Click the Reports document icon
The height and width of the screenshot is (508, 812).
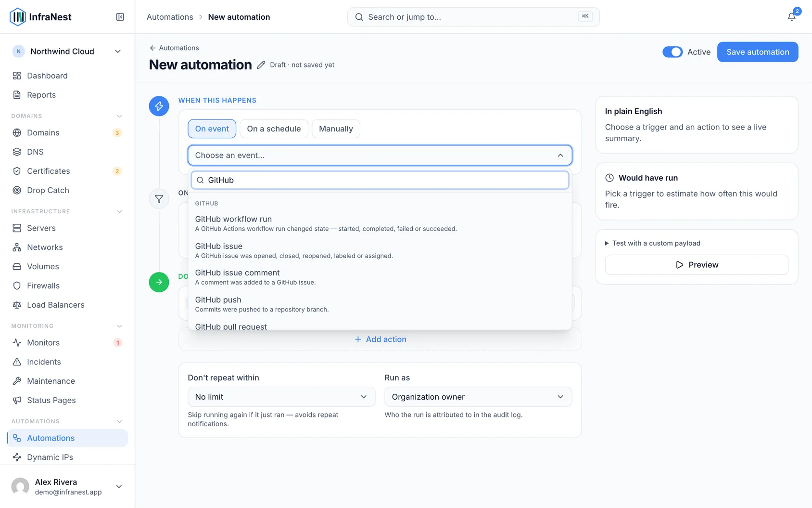[17, 95]
